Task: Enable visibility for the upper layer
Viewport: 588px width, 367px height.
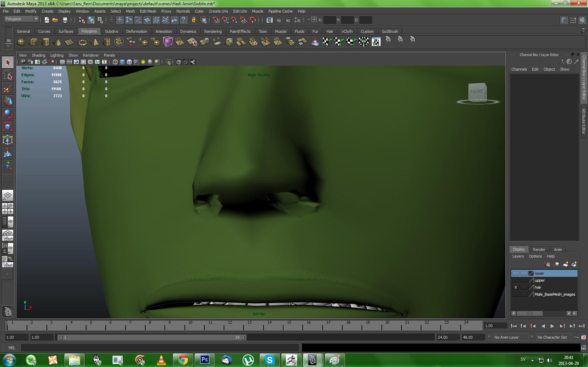Action: click(x=516, y=280)
